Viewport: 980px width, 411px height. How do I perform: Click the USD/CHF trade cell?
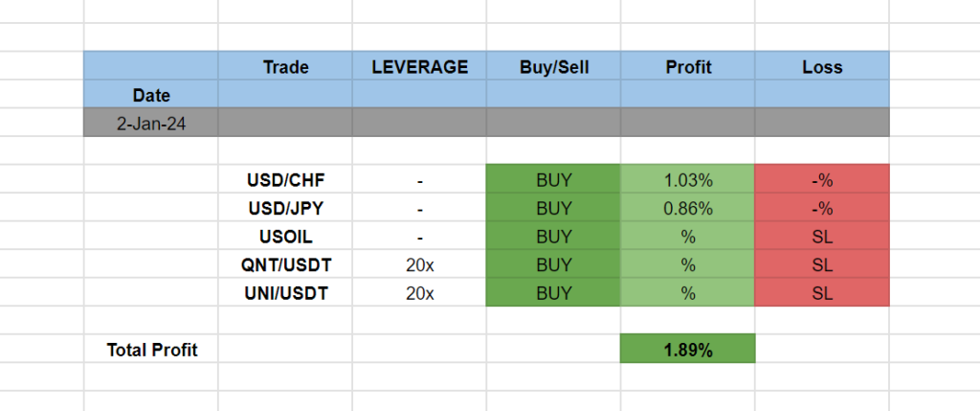[x=285, y=179]
